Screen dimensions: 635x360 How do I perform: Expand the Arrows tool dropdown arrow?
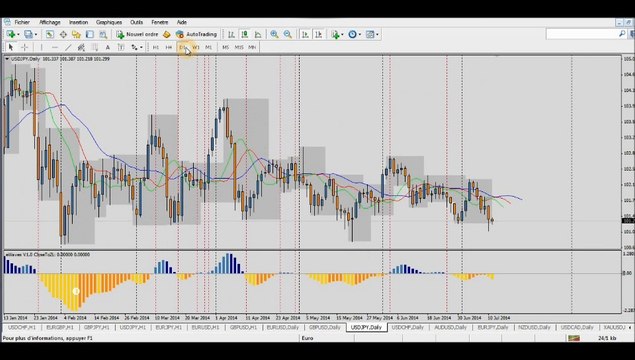pyautogui.click(x=141, y=48)
